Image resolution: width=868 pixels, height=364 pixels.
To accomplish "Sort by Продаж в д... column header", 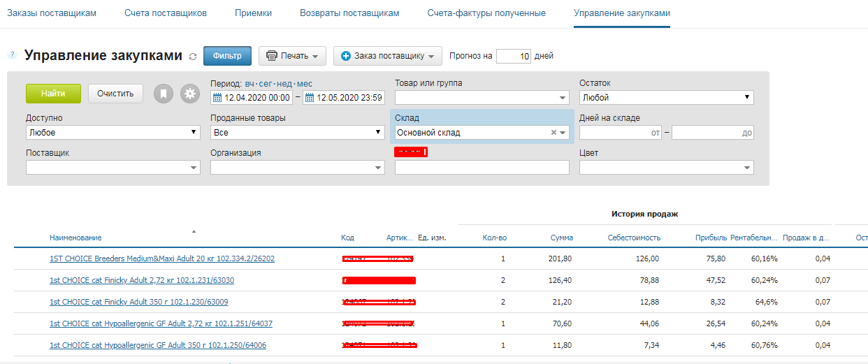I will (x=807, y=238).
